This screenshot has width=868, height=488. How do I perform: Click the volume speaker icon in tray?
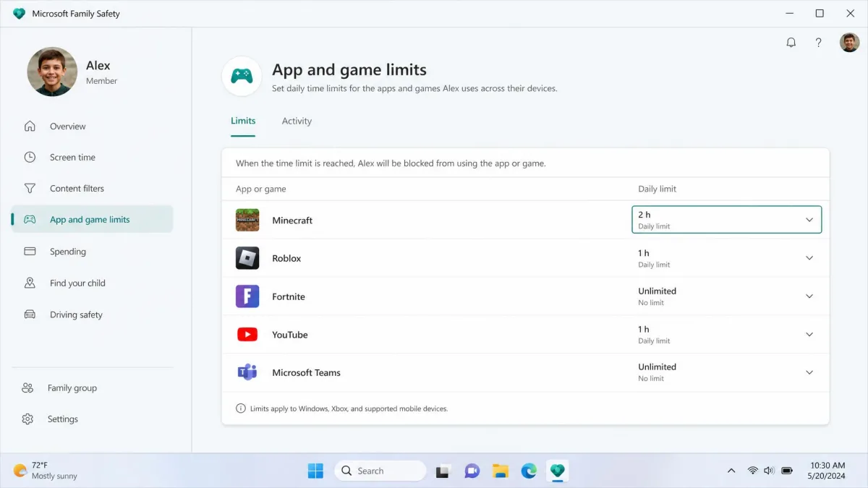769,471
